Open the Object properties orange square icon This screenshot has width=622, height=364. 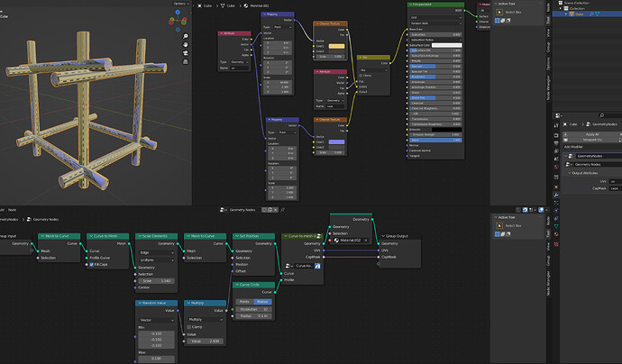coord(556,187)
